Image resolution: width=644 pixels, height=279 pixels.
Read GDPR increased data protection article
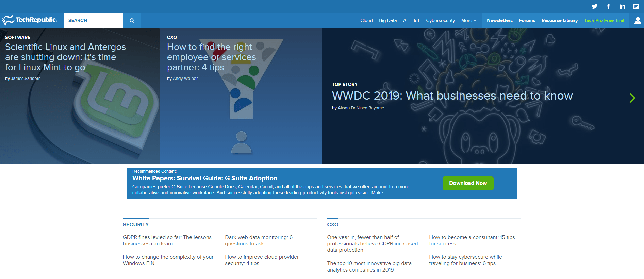tap(373, 244)
